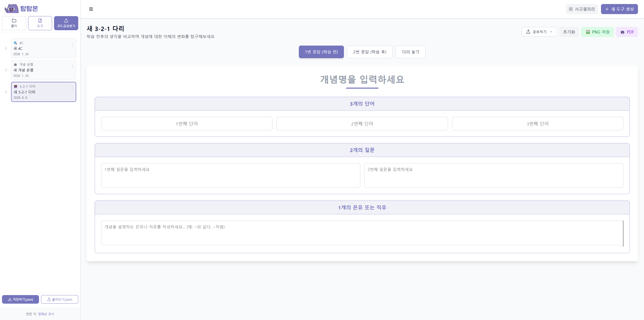
Task: Grab drag handle beside 새 4C item
Action: tap(6, 48)
